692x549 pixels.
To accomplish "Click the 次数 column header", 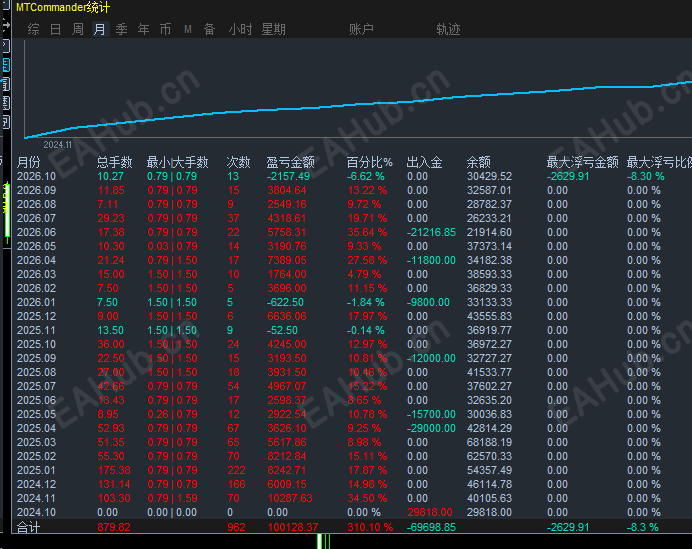I will pyautogui.click(x=238, y=162).
